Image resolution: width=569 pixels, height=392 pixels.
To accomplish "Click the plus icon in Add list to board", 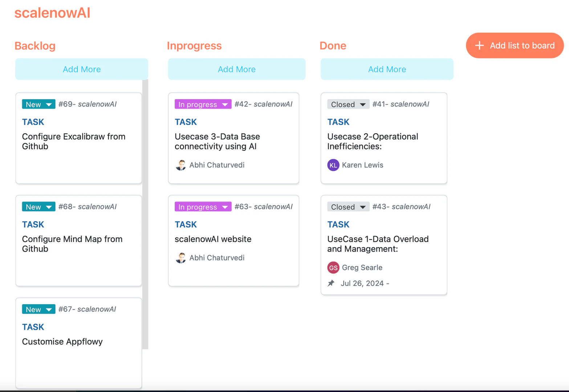I will pyautogui.click(x=479, y=45).
